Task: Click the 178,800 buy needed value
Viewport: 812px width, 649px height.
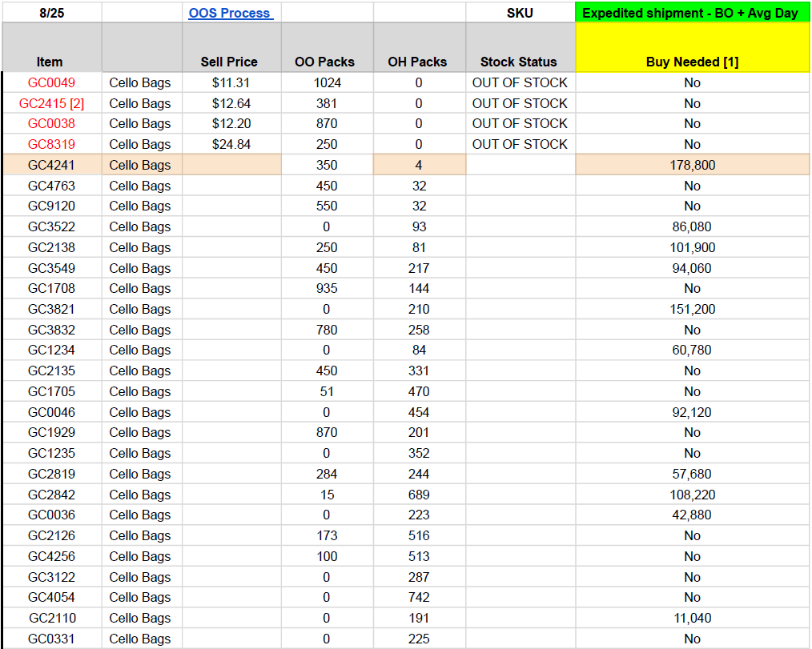Action: [x=692, y=165]
